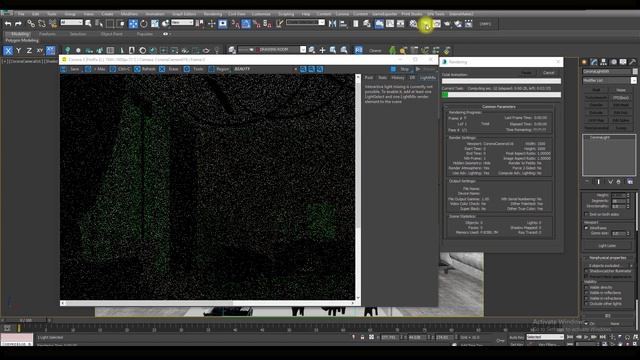Click Pause in Rendering dialog

(527, 73)
